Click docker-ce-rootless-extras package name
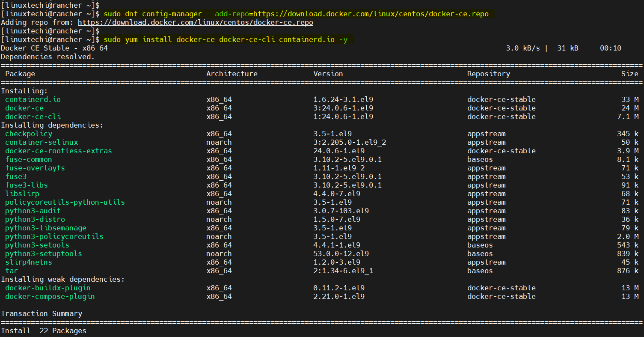Screen dimensions: 644x337 click(59, 151)
